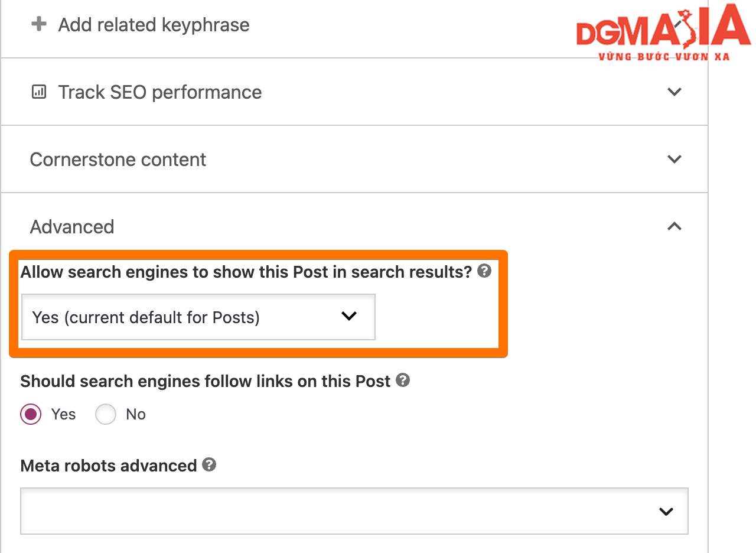Click the chart icon next to Track SEO performance

[x=38, y=92]
